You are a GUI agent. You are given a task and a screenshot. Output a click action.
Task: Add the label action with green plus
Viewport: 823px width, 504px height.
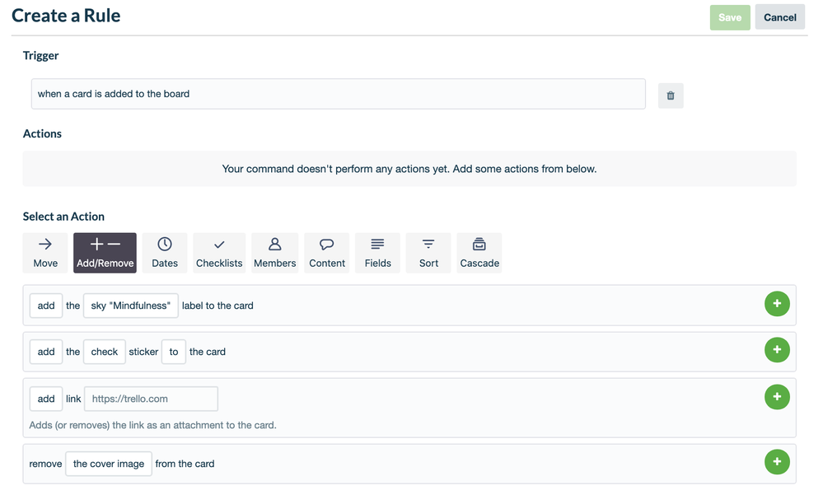pos(777,304)
